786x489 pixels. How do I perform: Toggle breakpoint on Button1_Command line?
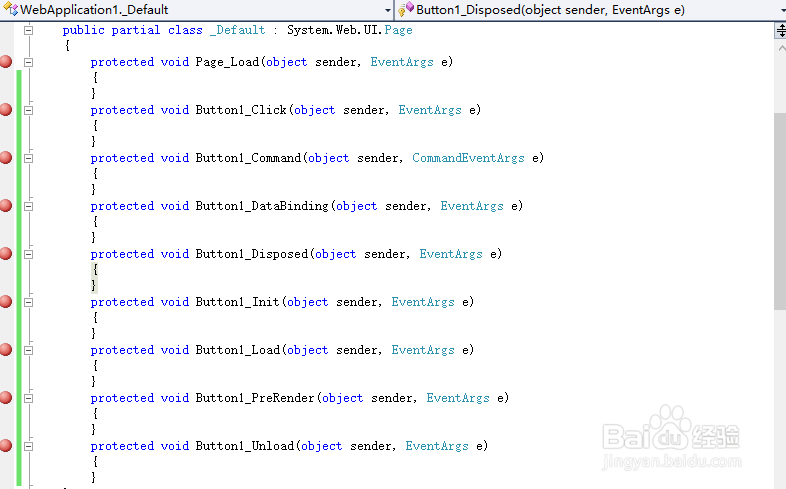point(6,158)
